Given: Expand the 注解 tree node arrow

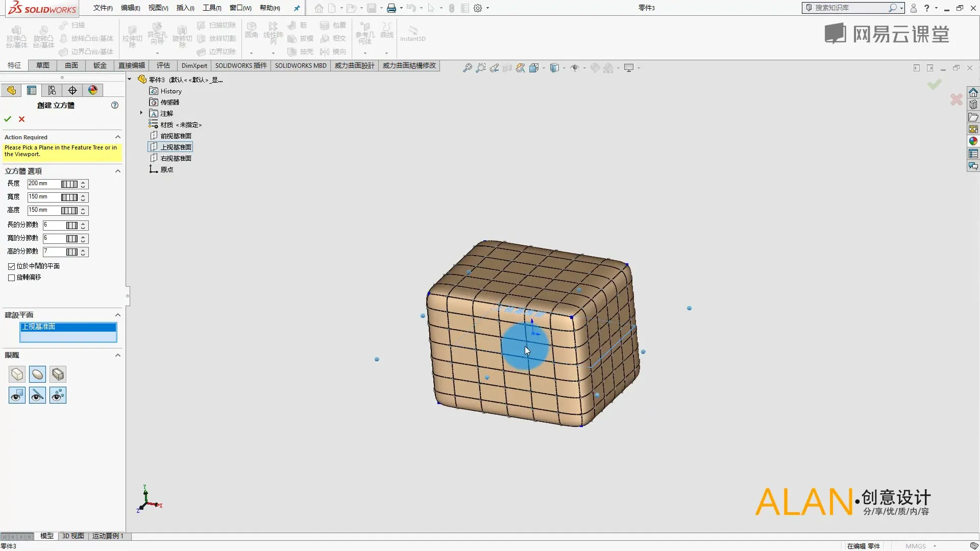Looking at the screenshot, I should click(141, 113).
